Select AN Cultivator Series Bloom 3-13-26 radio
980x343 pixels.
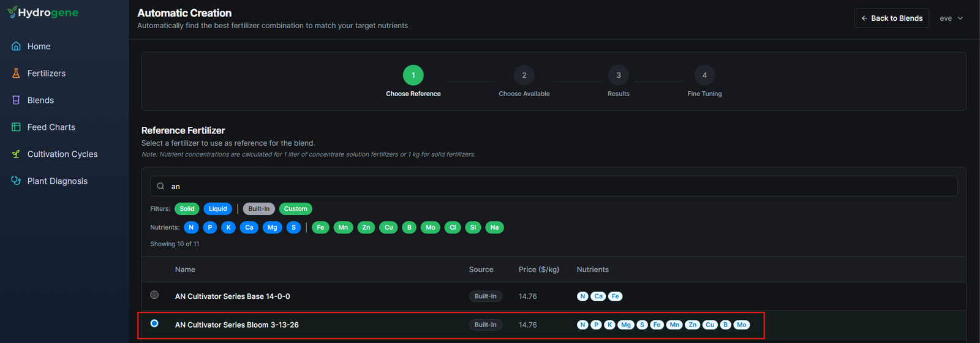[154, 323]
